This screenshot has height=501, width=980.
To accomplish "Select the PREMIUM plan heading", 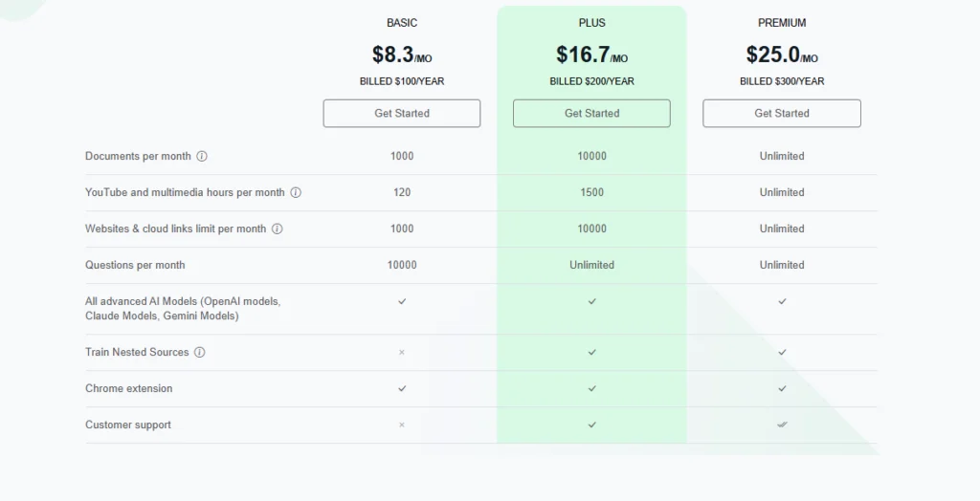I will click(x=782, y=23).
